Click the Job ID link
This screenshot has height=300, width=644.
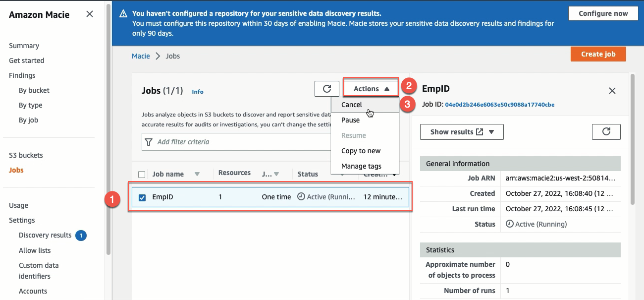500,105
